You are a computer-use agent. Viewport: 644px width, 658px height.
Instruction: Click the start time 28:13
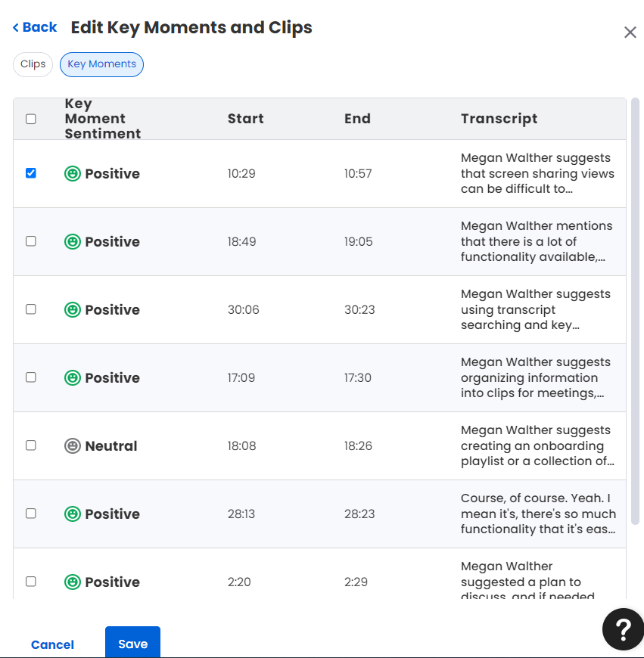[x=241, y=514]
